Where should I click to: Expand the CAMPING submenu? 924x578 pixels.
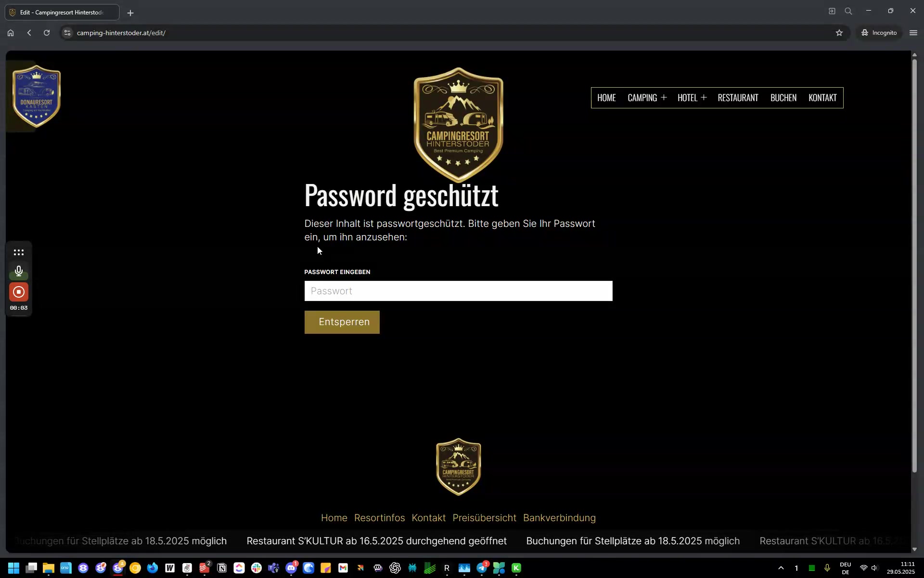pos(664,98)
